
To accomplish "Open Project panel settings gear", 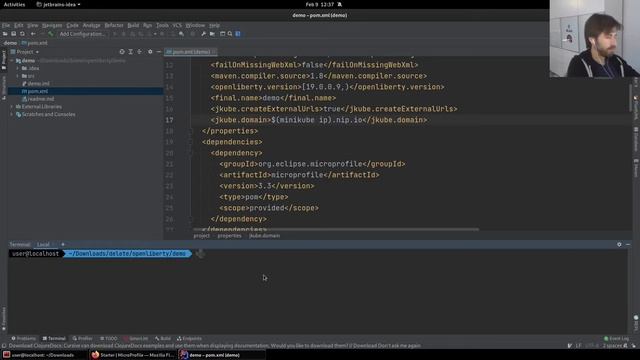I will pyautogui.click(x=150, y=52).
